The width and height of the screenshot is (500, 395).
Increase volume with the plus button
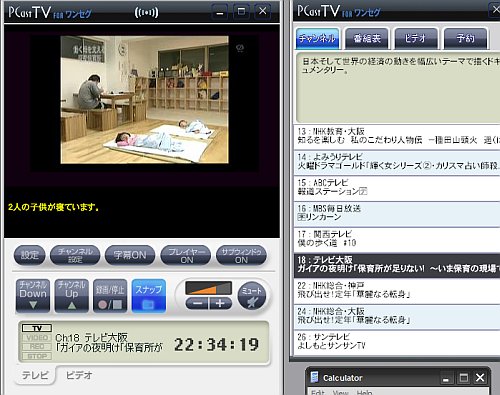pyautogui.click(x=220, y=304)
